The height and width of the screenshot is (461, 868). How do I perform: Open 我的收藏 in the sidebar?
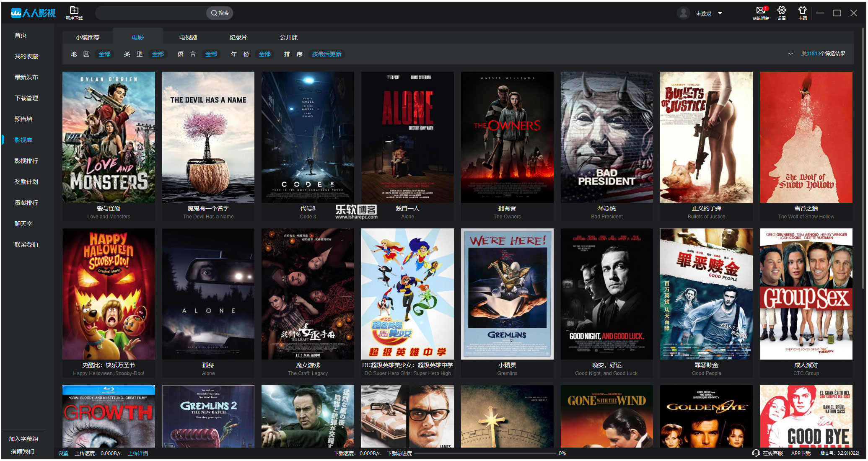[x=26, y=56]
